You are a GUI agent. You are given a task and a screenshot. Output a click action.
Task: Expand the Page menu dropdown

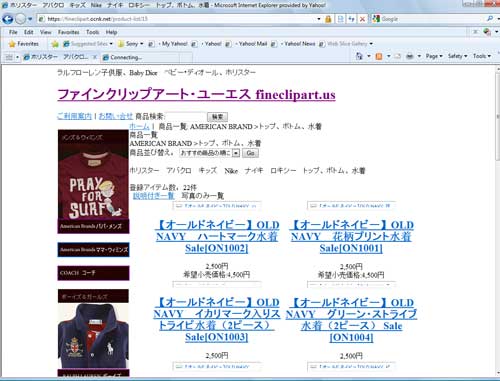(x=434, y=56)
